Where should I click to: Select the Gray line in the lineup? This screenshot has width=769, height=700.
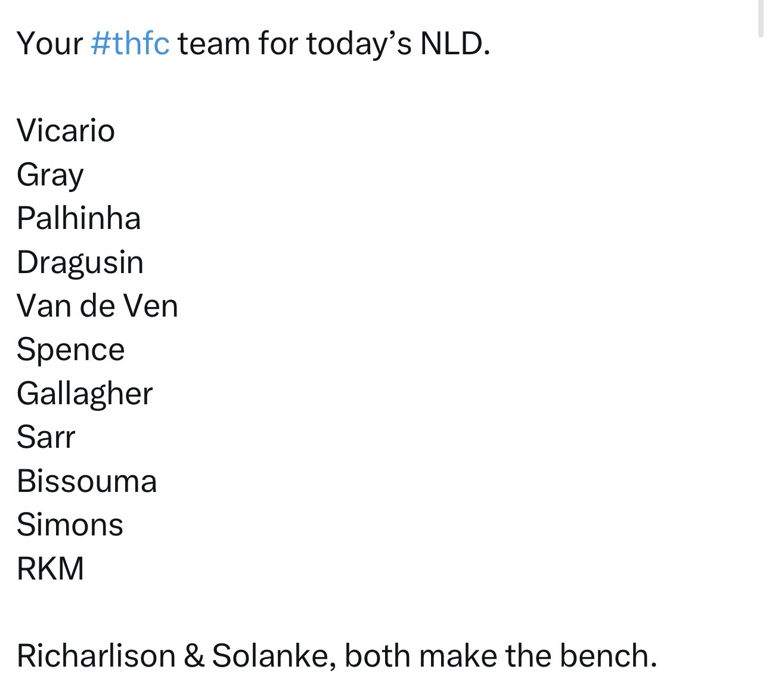pos(50,175)
